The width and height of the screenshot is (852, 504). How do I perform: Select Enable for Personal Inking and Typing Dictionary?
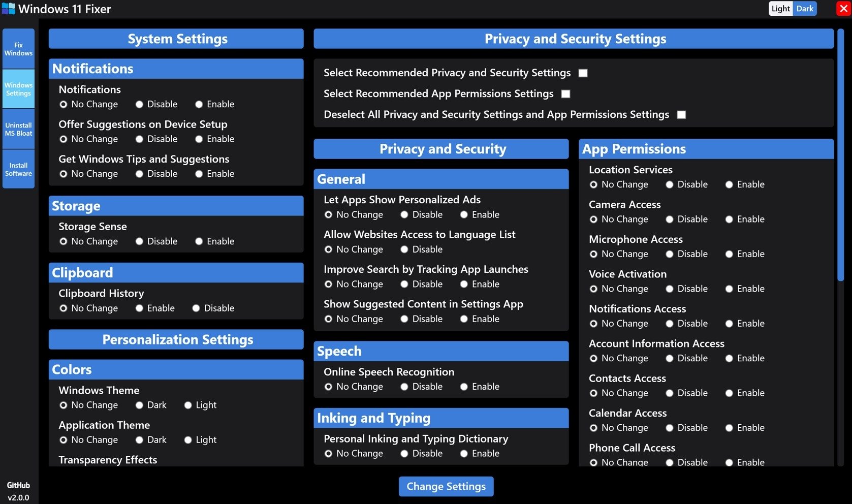pos(464,454)
